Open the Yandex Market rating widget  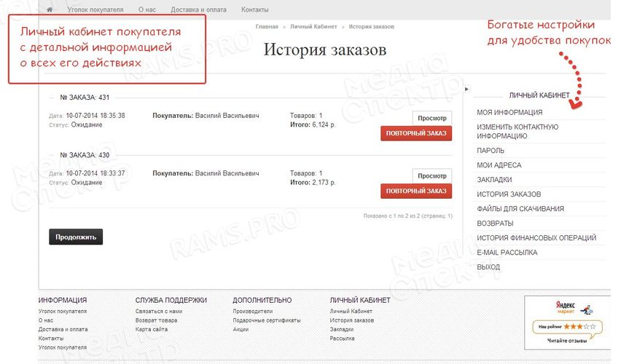click(567, 320)
